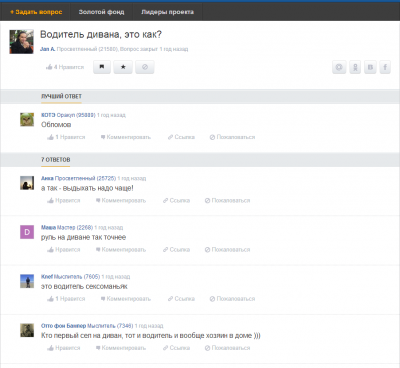This screenshot has width=400, height=368.
Task: Click Knef's avatar thumbnail
Action: tap(27, 281)
